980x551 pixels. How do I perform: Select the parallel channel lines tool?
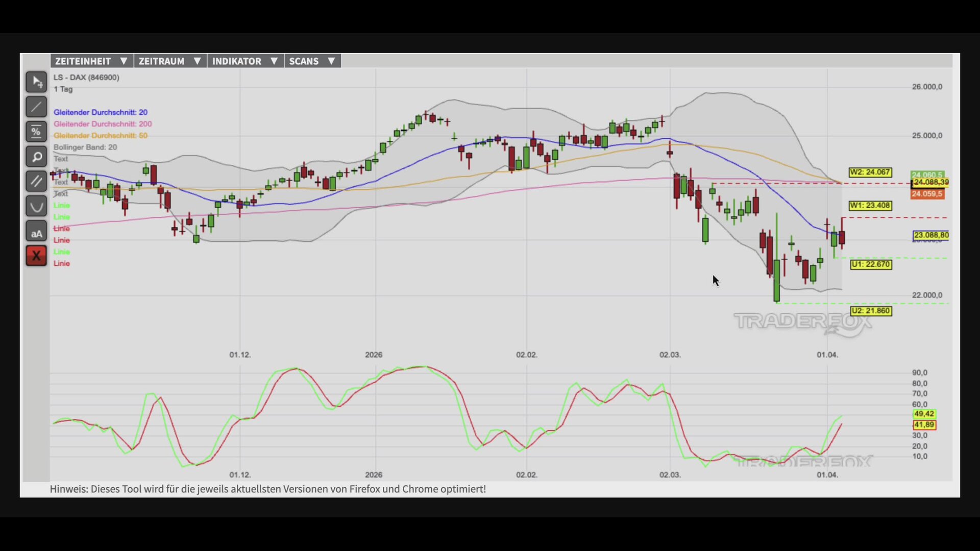[36, 181]
